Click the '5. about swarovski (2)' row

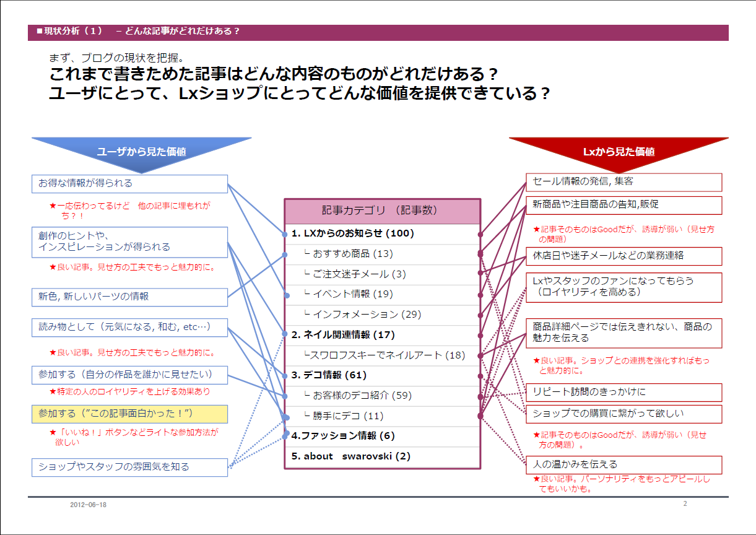click(382, 457)
